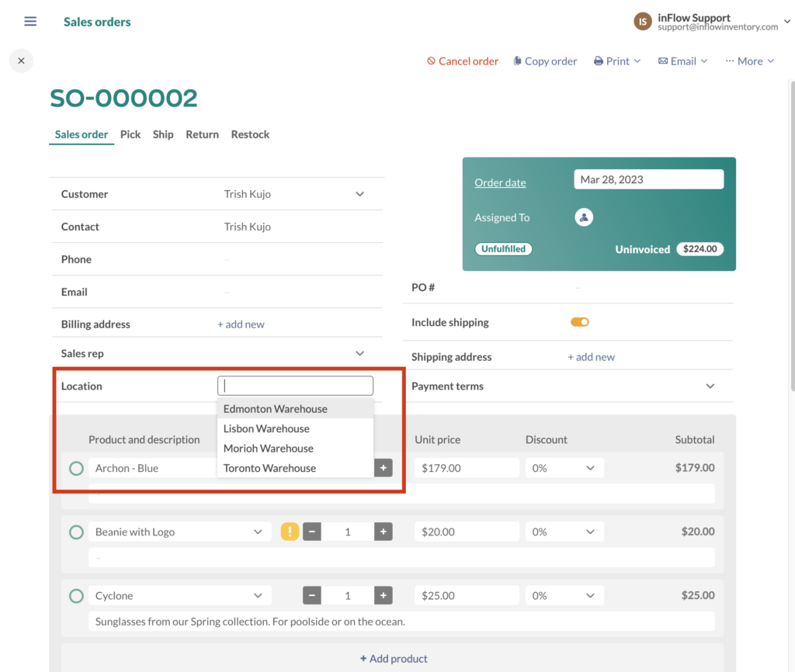795x672 pixels.
Task: Expand the Sales rep dropdown
Action: tap(359, 353)
